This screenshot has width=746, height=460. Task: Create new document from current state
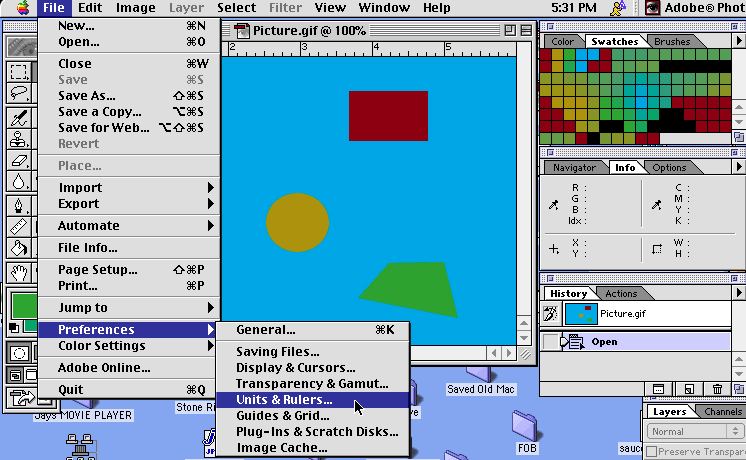(688, 389)
